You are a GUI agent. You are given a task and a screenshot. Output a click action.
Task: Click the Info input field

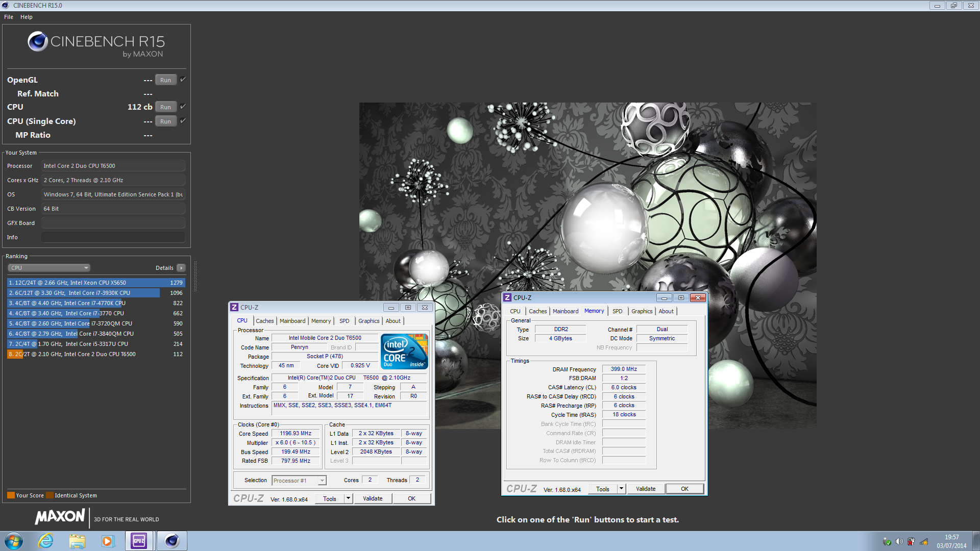[x=113, y=237]
